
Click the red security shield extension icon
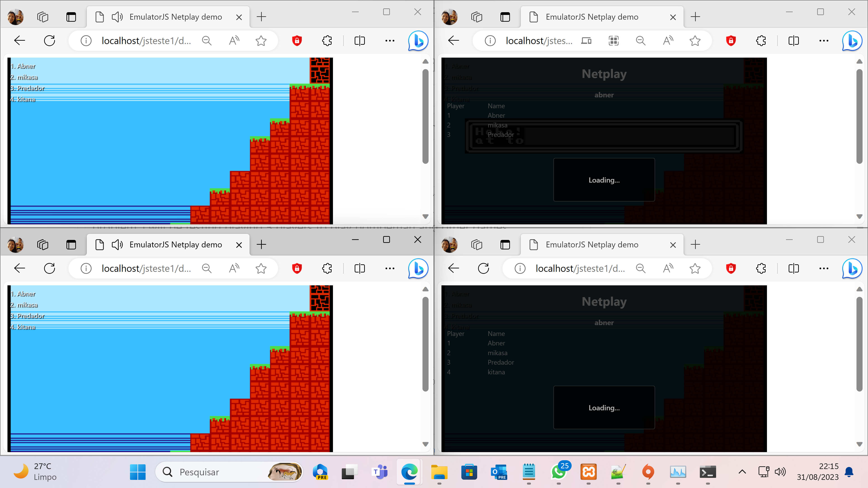click(297, 40)
